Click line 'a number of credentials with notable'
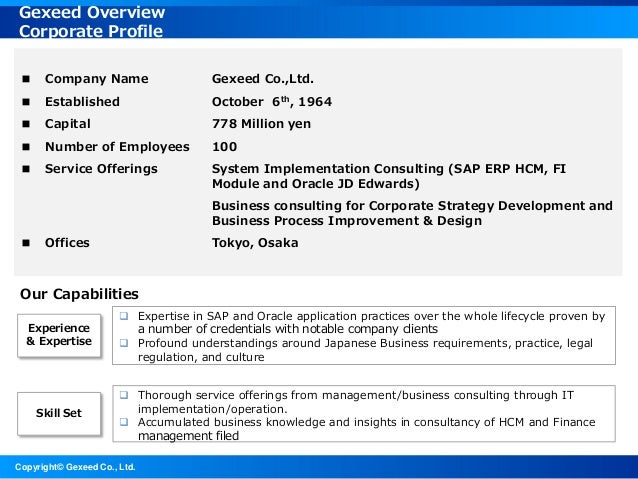Viewport: 638px width, 479px height. 288,329
